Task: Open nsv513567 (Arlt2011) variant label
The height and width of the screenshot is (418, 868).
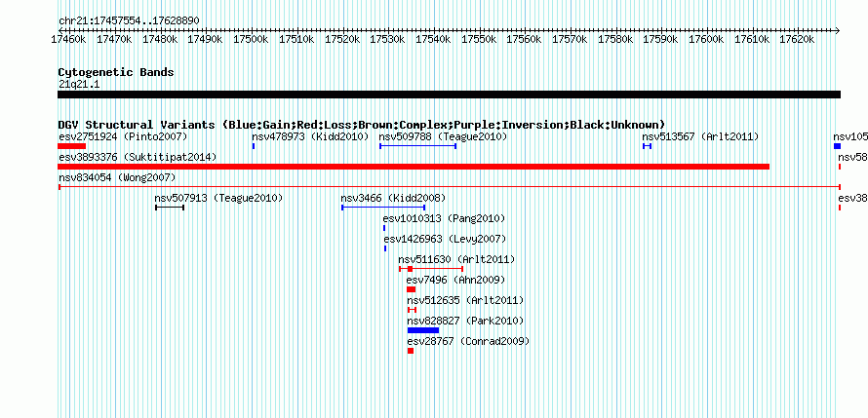Action: [700, 136]
